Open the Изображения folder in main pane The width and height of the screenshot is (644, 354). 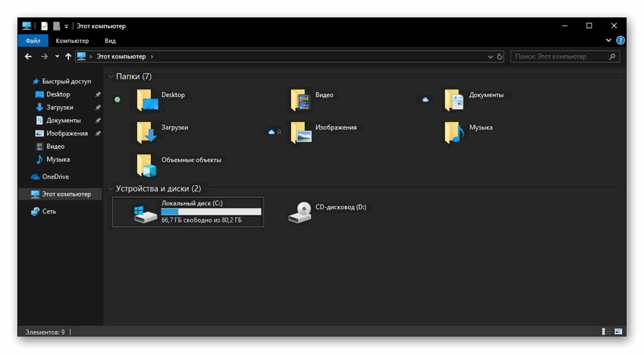(323, 132)
